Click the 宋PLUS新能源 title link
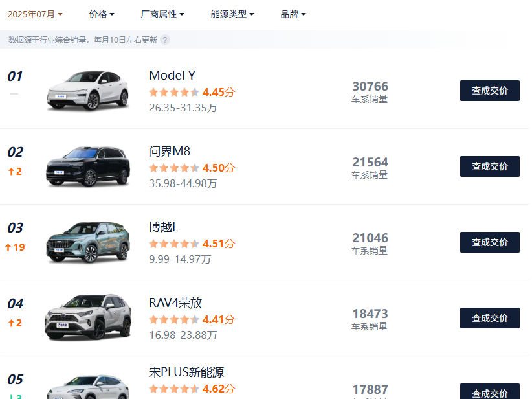Screen dimensions: 532x399 (x=186, y=372)
